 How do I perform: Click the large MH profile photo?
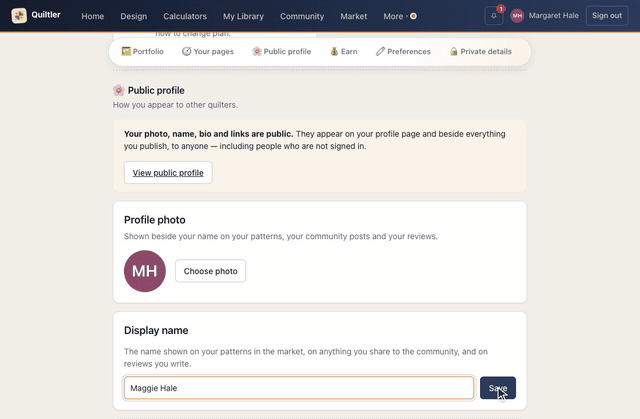click(x=145, y=271)
